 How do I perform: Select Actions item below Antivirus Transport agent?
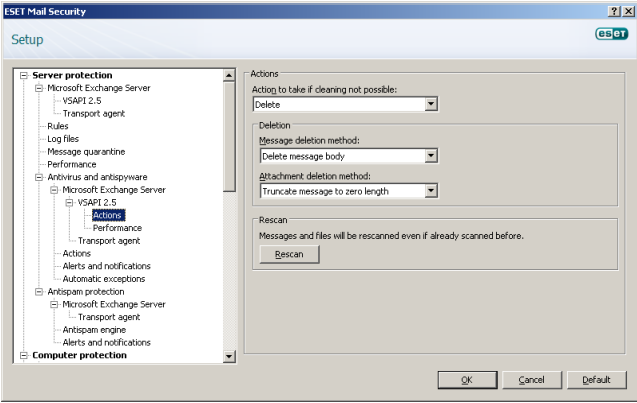77,254
